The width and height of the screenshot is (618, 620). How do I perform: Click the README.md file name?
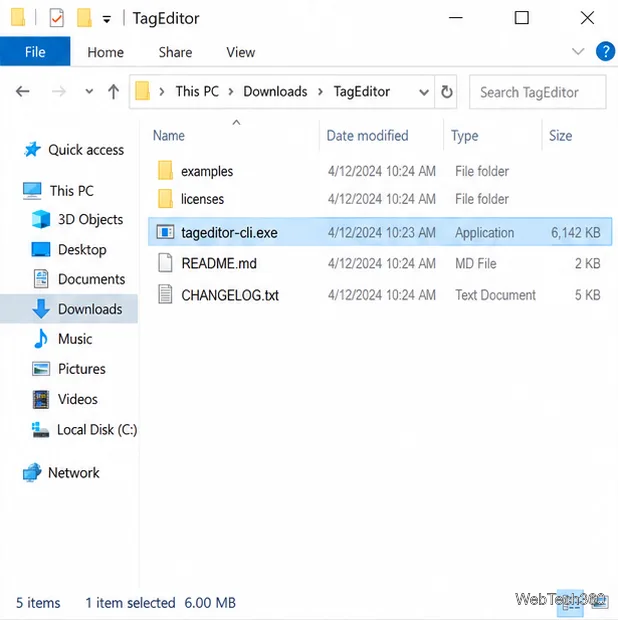[x=219, y=263]
